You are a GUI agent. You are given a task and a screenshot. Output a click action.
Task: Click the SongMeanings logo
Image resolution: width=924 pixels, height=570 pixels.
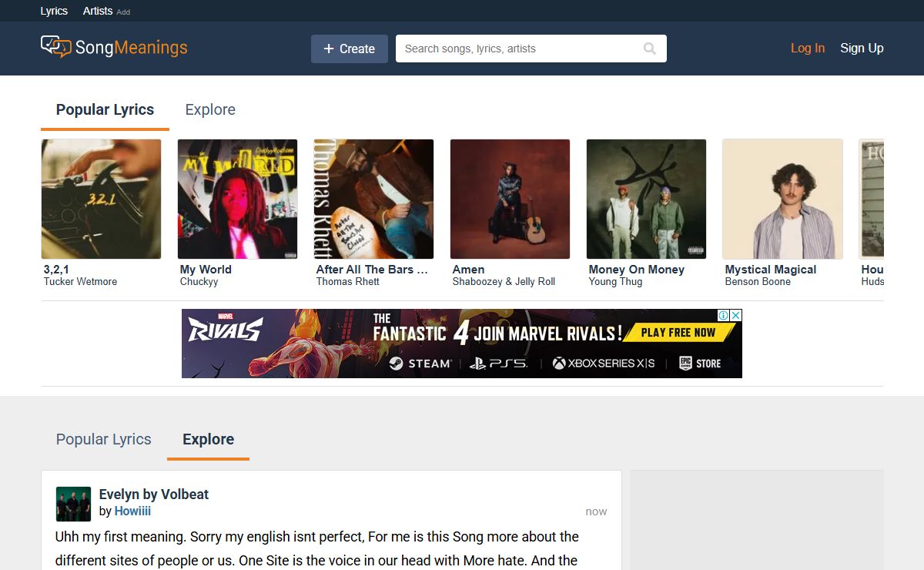tap(114, 48)
